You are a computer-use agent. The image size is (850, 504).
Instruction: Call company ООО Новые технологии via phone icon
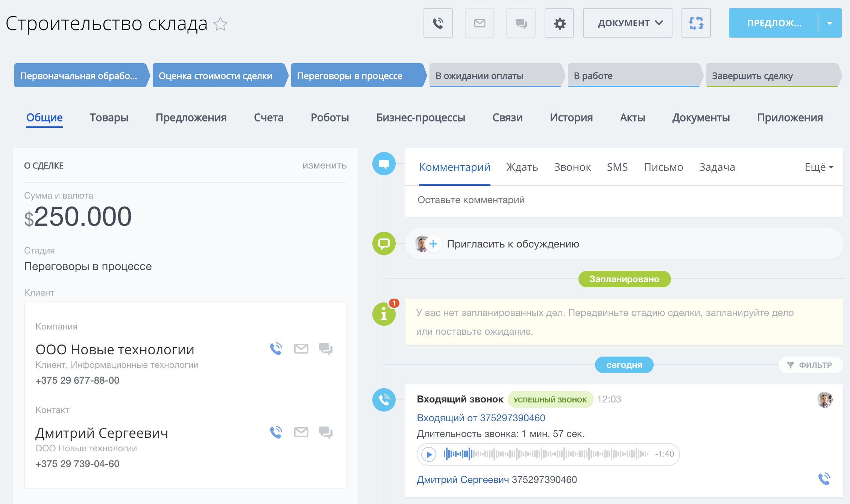point(276,349)
